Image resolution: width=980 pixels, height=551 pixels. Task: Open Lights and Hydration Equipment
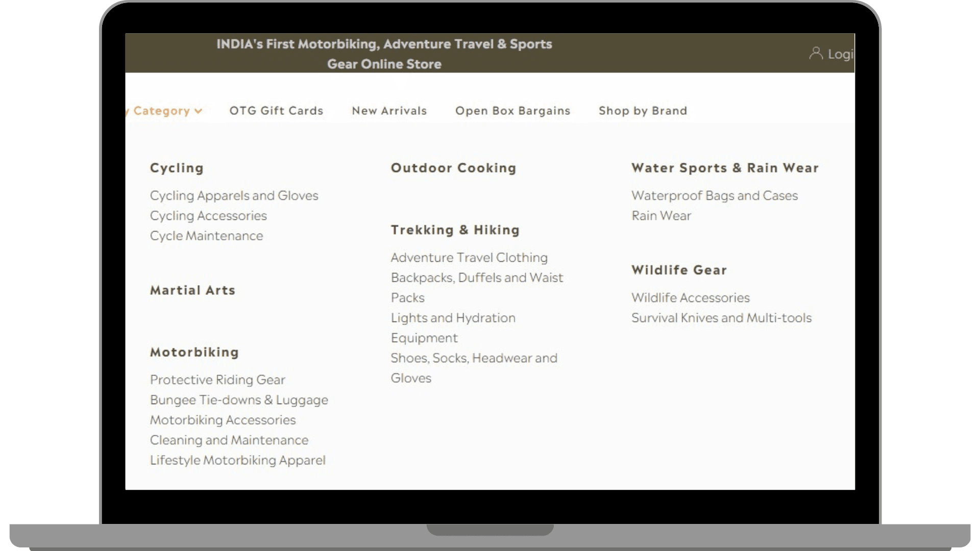click(x=452, y=317)
